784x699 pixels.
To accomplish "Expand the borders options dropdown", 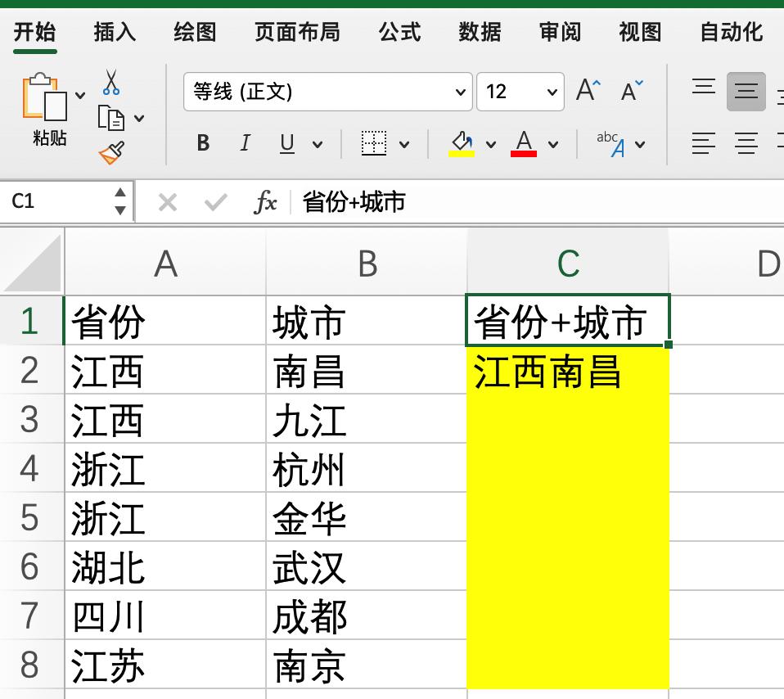I will (x=403, y=143).
